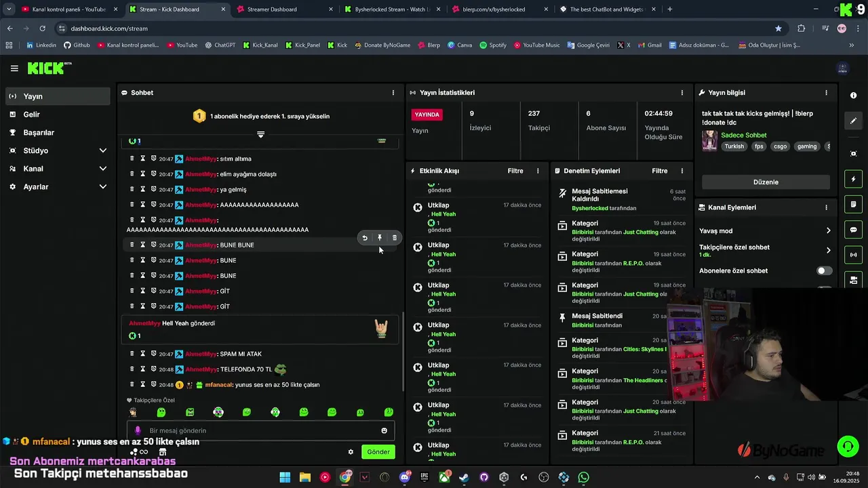
Task: Open the Denetim Eylemleri Filtre dropdown
Action: 660,171
